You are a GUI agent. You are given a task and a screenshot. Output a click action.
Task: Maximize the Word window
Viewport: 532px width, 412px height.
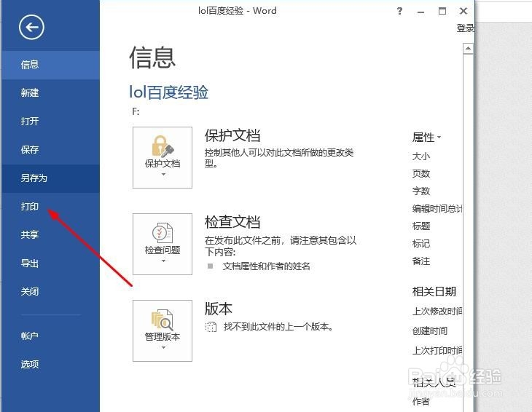[x=442, y=11]
